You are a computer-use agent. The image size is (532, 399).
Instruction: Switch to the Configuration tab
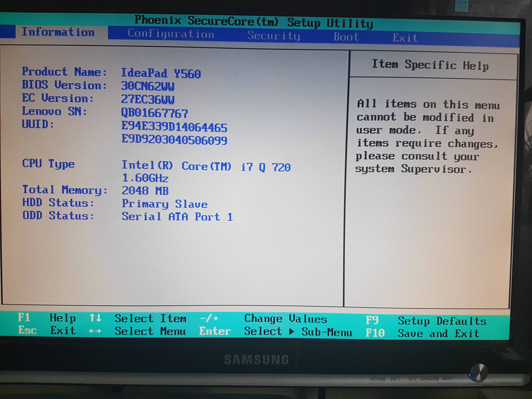[171, 34]
